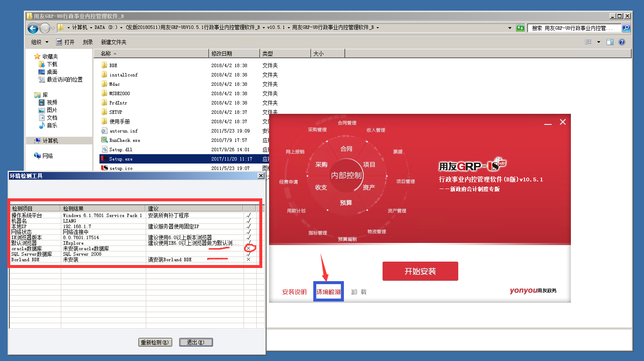Select the BDE folder icon
Image resolution: width=644 pixels, height=361 pixels.
point(104,65)
